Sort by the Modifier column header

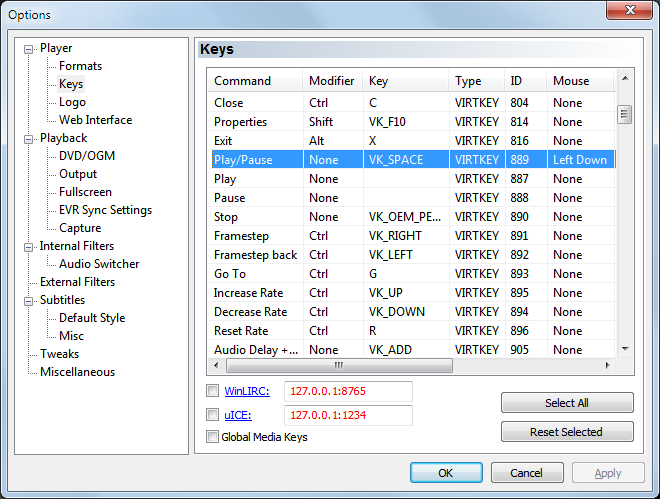[x=333, y=80]
